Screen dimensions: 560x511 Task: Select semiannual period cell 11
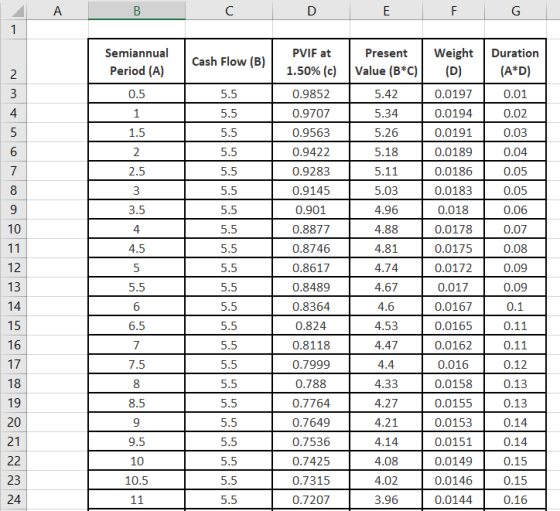[x=137, y=499]
